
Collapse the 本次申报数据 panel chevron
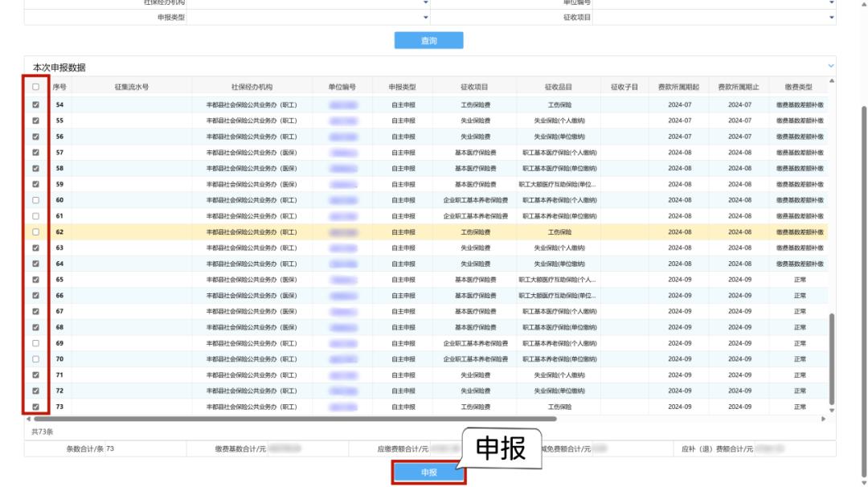tap(831, 66)
